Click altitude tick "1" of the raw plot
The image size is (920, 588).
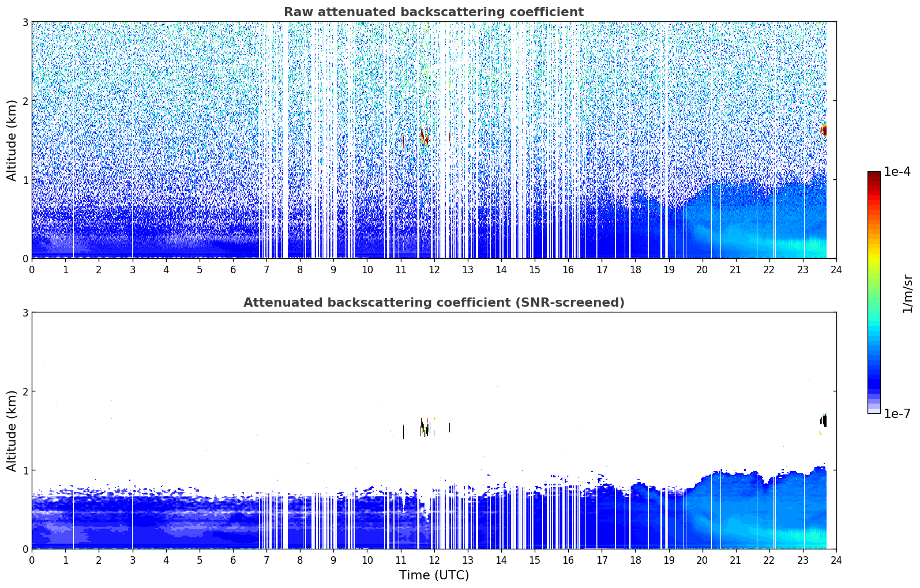point(25,180)
